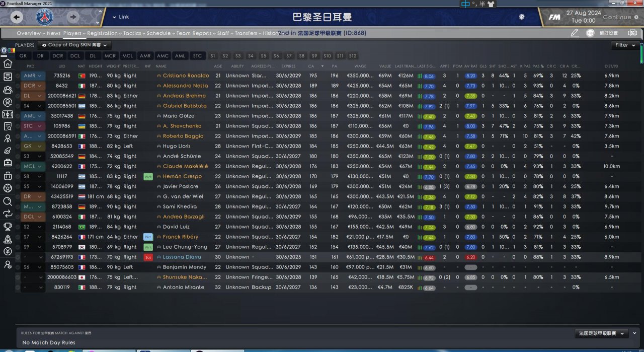
Task: Open the Overview menu
Action: coord(30,33)
